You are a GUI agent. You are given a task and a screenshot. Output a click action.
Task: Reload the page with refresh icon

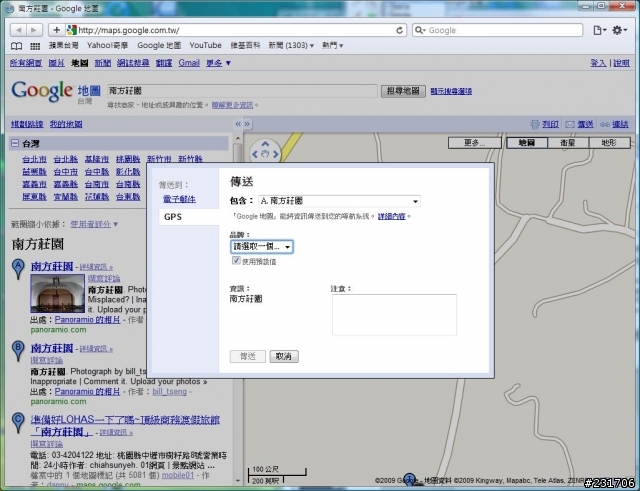[x=400, y=30]
